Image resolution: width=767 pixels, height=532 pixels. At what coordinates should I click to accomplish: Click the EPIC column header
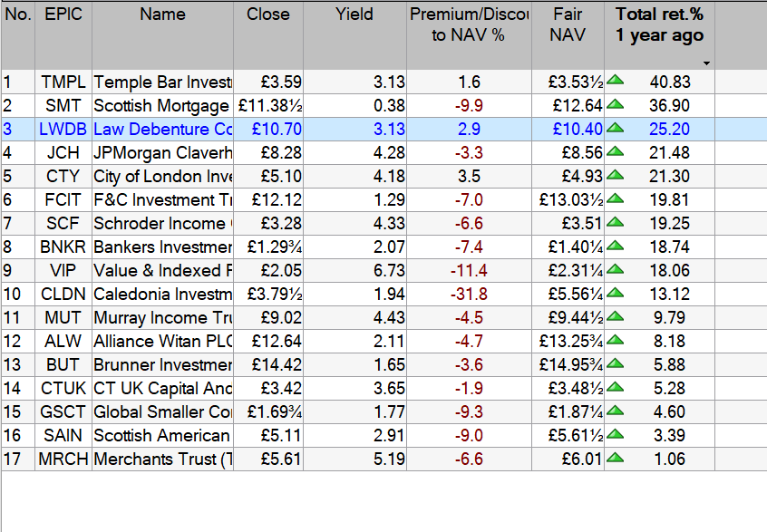click(x=63, y=15)
